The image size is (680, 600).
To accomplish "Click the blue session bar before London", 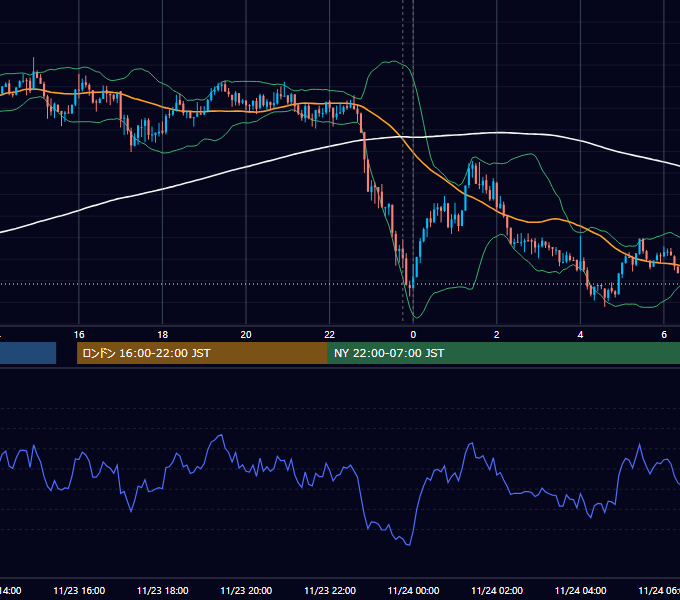I will (x=28, y=353).
